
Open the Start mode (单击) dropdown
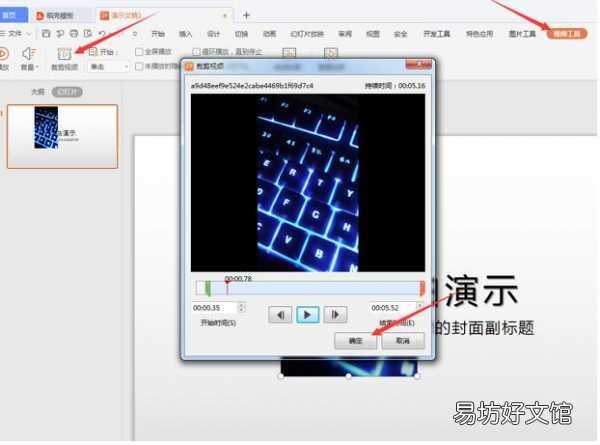[109, 67]
